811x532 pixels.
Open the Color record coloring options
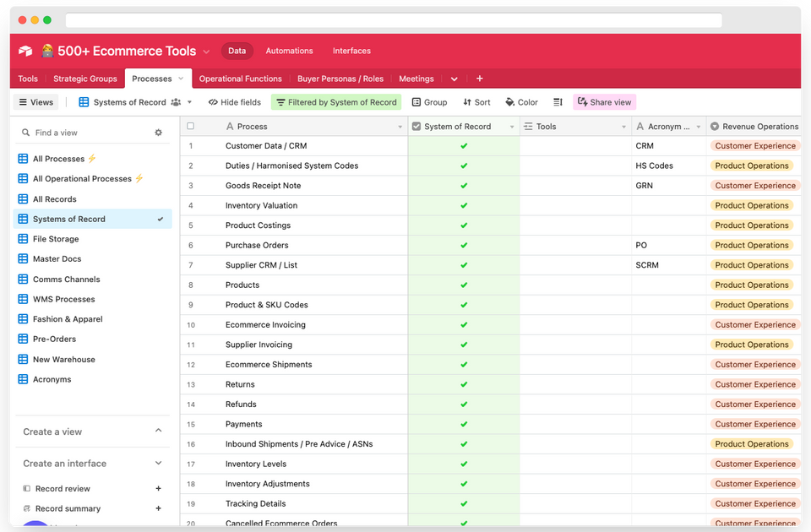(x=521, y=101)
